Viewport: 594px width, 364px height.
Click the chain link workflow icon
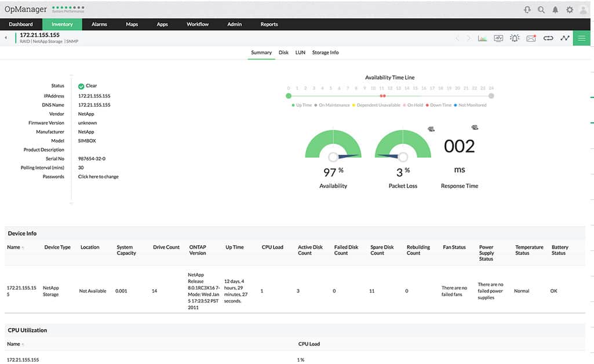[x=548, y=38]
